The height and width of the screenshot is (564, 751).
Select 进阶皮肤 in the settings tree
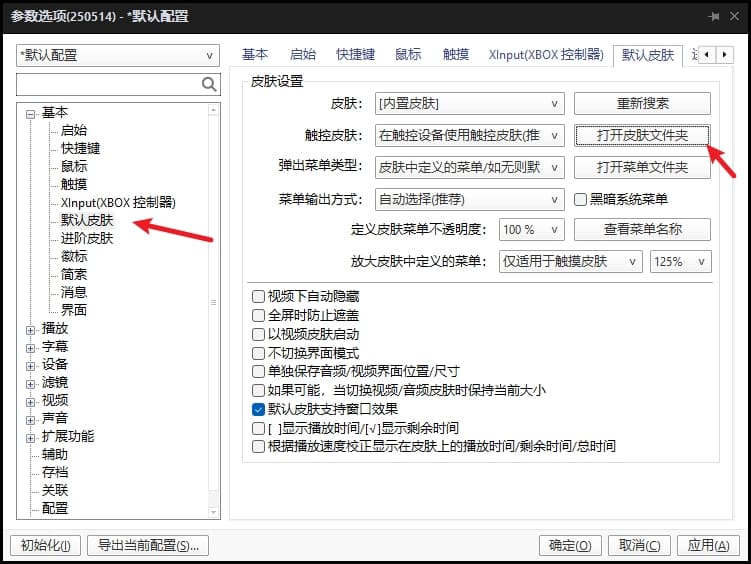(87, 238)
